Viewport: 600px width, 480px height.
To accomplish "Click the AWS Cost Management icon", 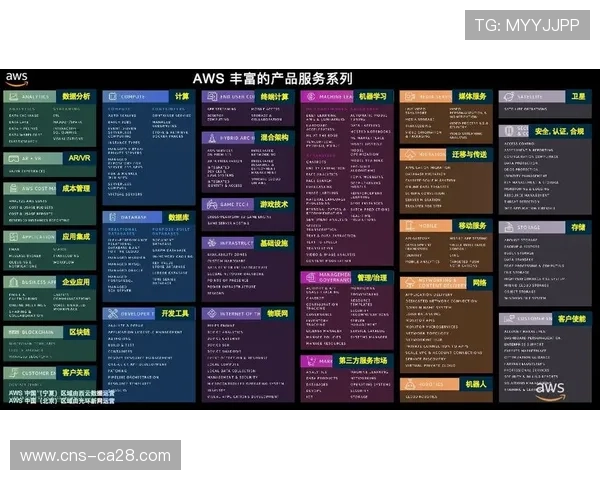I will coord(13,188).
